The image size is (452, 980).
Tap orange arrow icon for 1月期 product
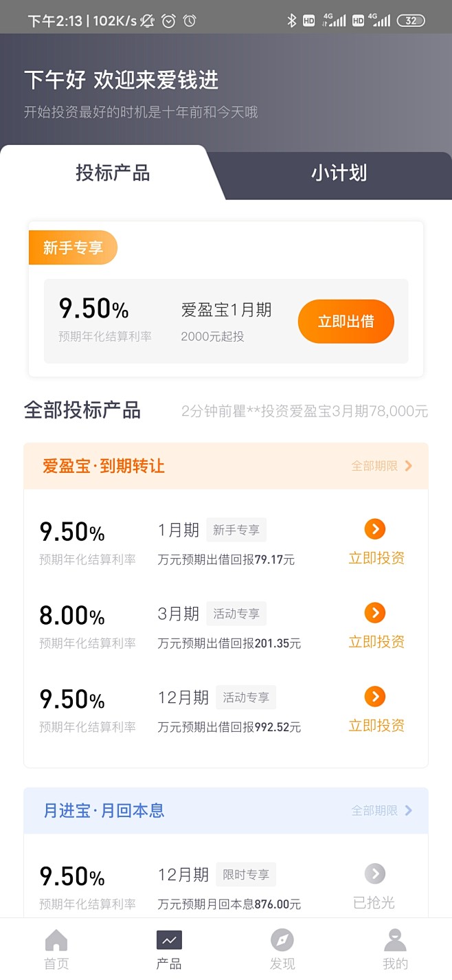point(374,529)
